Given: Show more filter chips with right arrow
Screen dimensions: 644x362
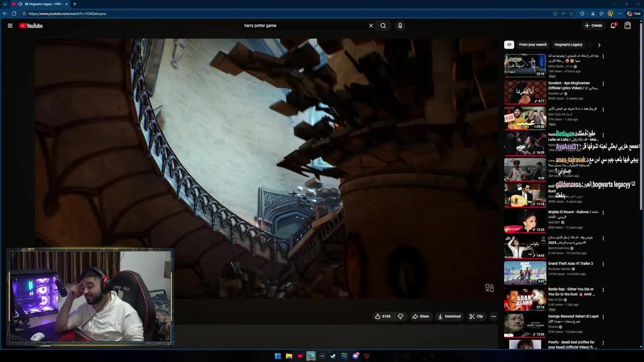Looking at the screenshot, I should click(x=599, y=45).
